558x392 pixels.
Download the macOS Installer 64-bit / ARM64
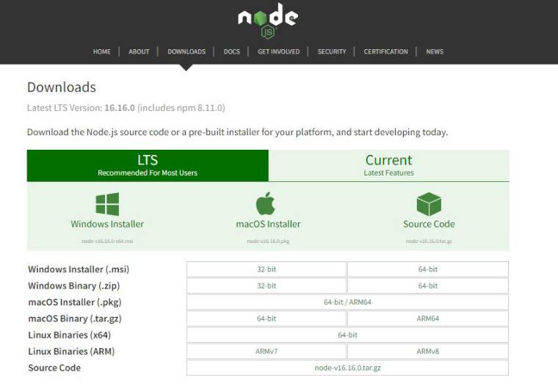click(x=347, y=302)
